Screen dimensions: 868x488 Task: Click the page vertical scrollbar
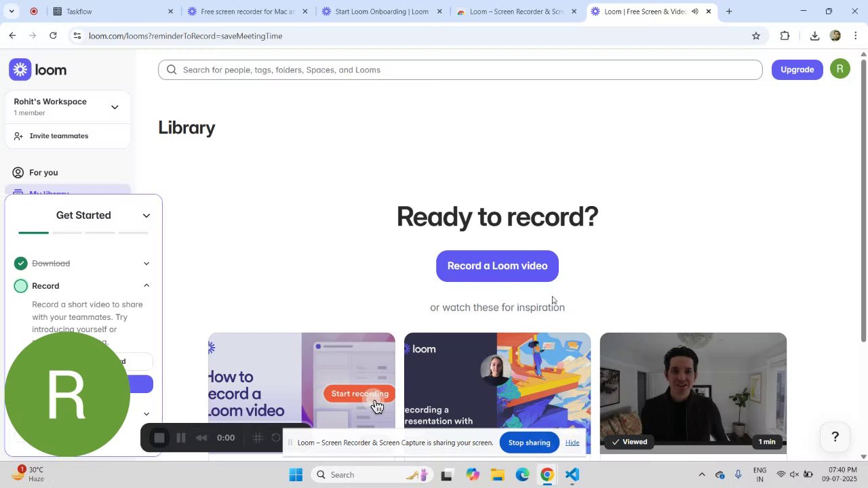[x=863, y=200]
